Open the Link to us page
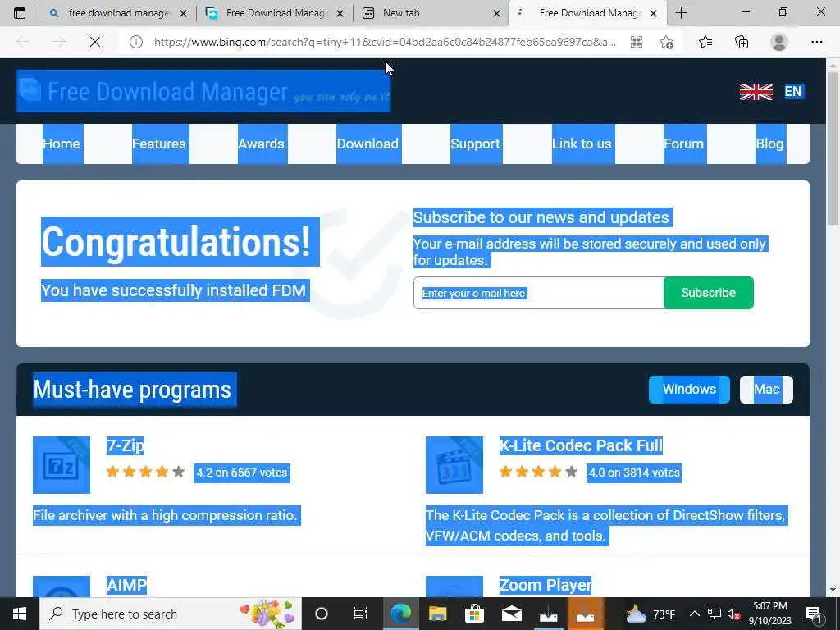Screen dimensions: 840x630 (x=582, y=144)
